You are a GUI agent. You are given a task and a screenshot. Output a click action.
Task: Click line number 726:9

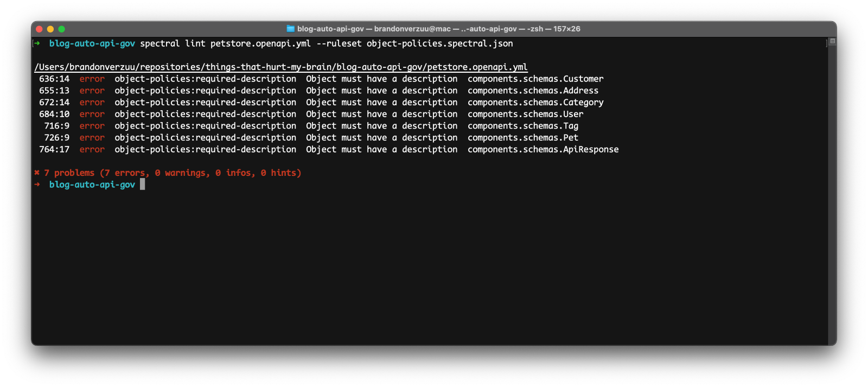pyautogui.click(x=57, y=138)
